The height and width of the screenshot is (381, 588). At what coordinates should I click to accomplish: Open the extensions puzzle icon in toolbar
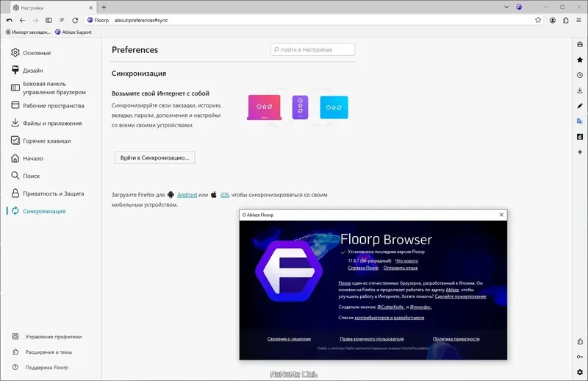(x=566, y=21)
